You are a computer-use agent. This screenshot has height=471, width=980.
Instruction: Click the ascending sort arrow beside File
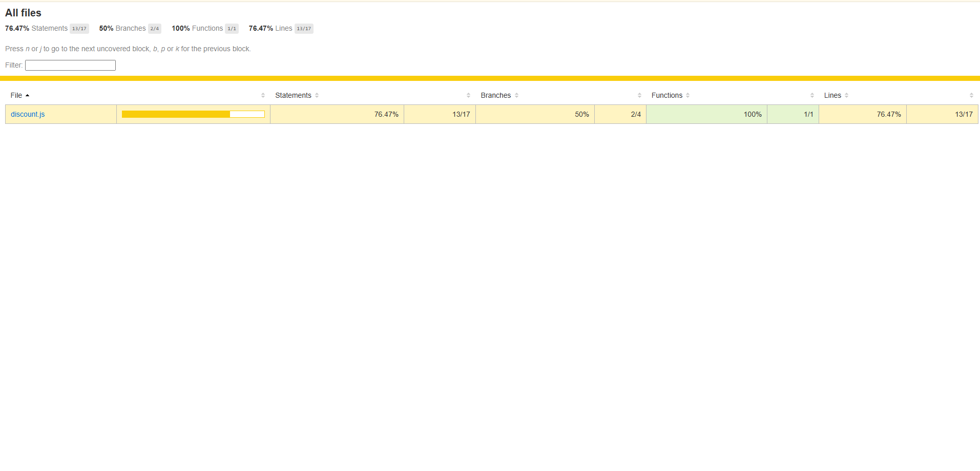[x=27, y=95]
